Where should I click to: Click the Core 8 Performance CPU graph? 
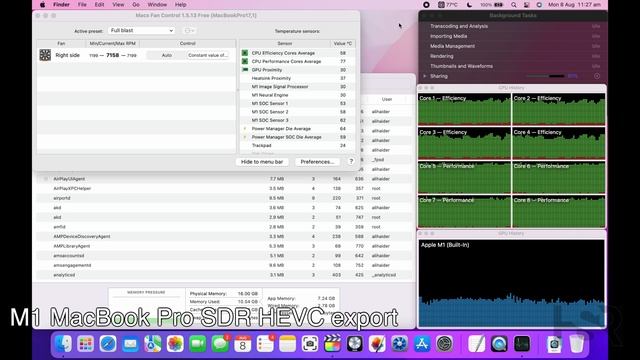pyautogui.click(x=558, y=211)
